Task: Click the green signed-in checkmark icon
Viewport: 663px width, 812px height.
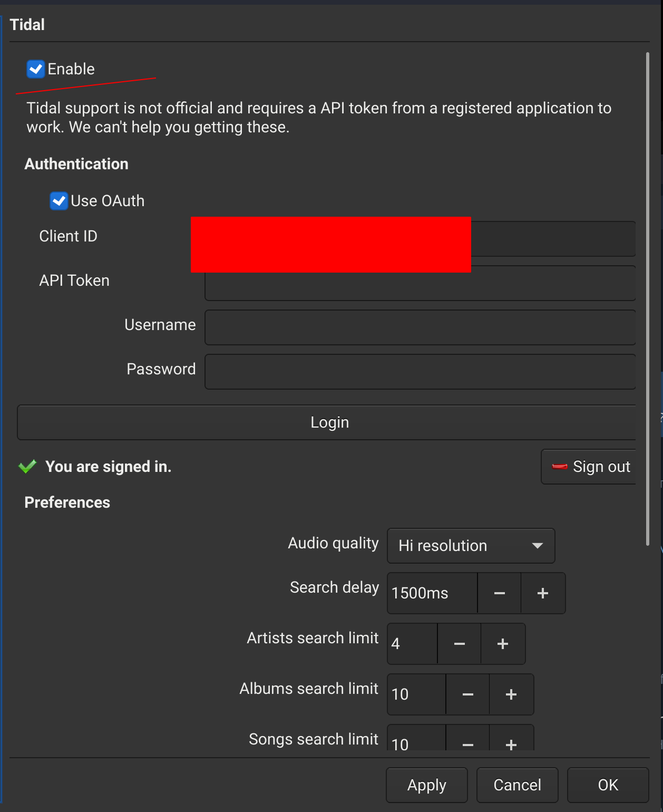Action: 27,466
